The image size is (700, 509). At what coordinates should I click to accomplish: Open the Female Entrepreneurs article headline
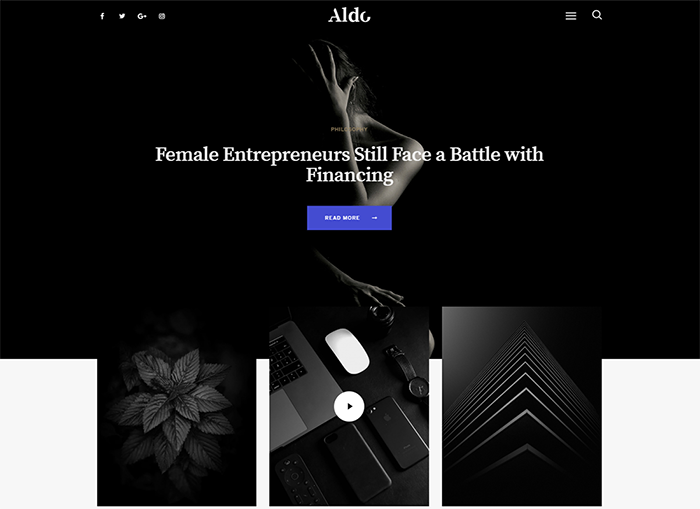(349, 164)
